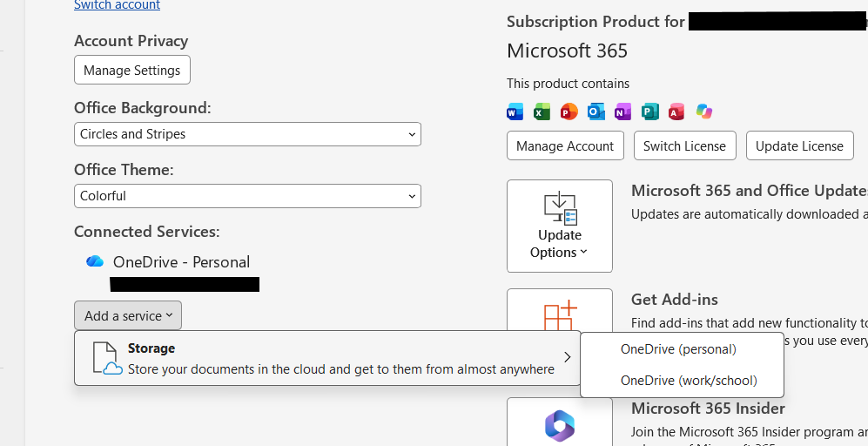Choose OneDrive (personal) from the submenu
This screenshot has width=868, height=446.
(x=682, y=349)
